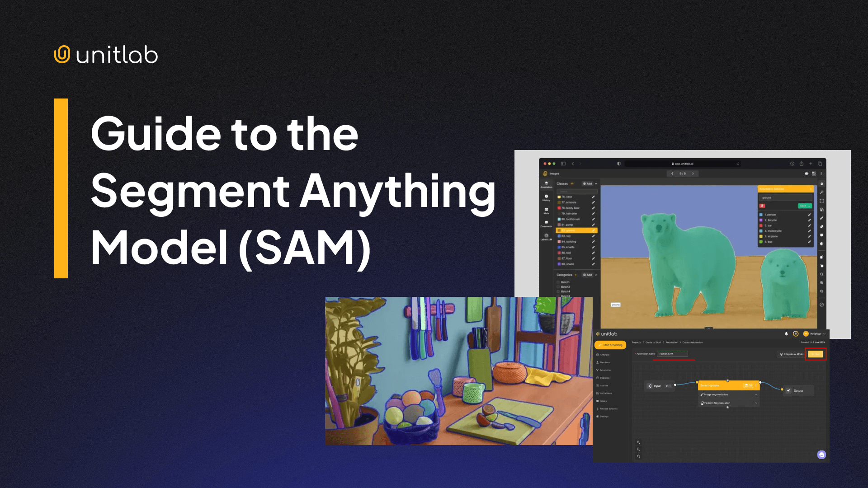Open the notifications bell in the automation view
The height and width of the screenshot is (488, 868).
786,334
